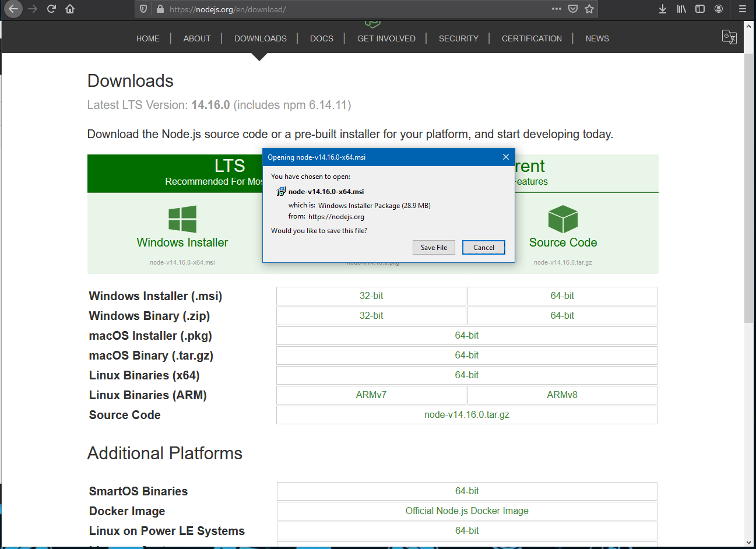Screen dimensions: 756x549
Task: Click the browser forward arrow
Action: point(33,9)
